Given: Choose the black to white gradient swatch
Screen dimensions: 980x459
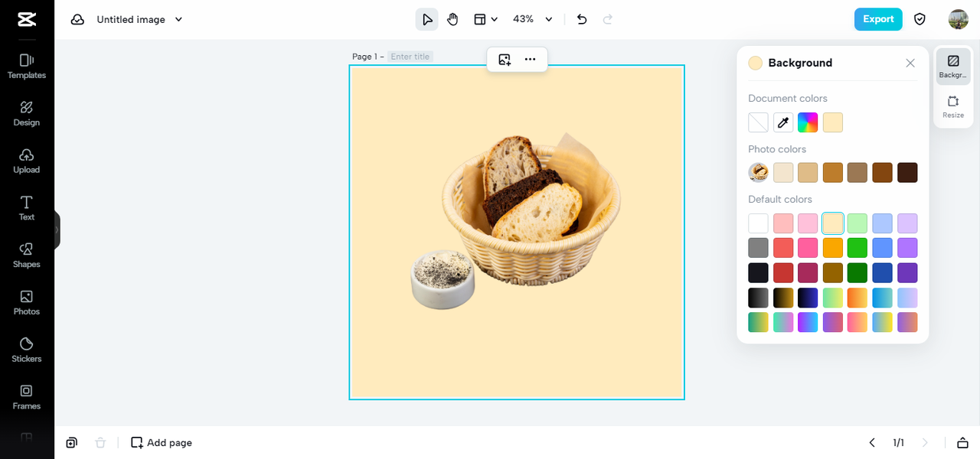Looking at the screenshot, I should point(758,298).
